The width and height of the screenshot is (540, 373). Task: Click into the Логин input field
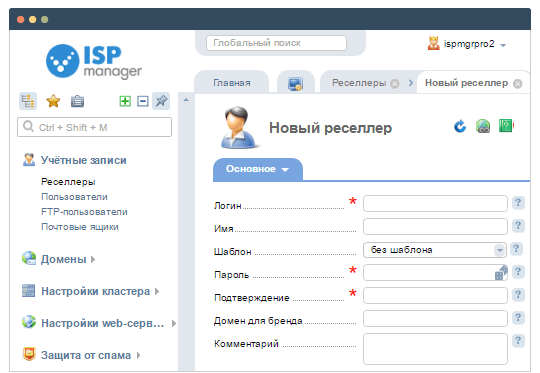(x=435, y=204)
